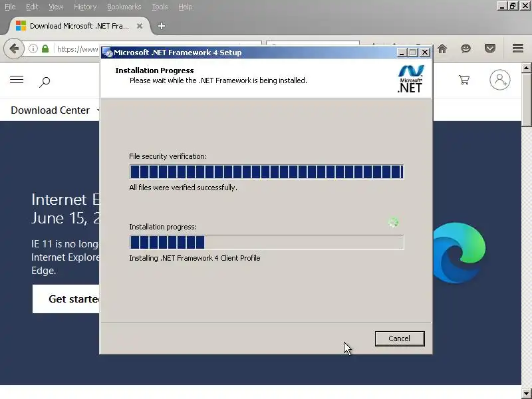The image size is (532, 399).
Task: Click the page scrollbar up arrow
Action: 526,68
